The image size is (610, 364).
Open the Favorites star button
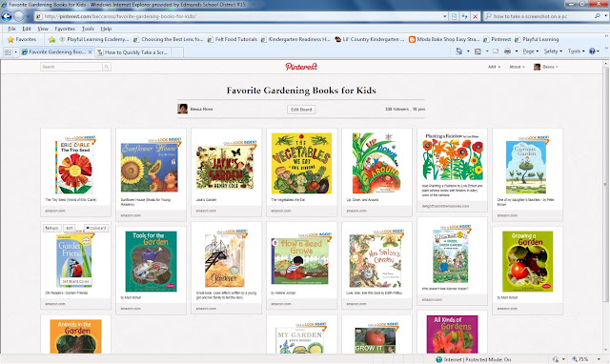click(x=22, y=39)
